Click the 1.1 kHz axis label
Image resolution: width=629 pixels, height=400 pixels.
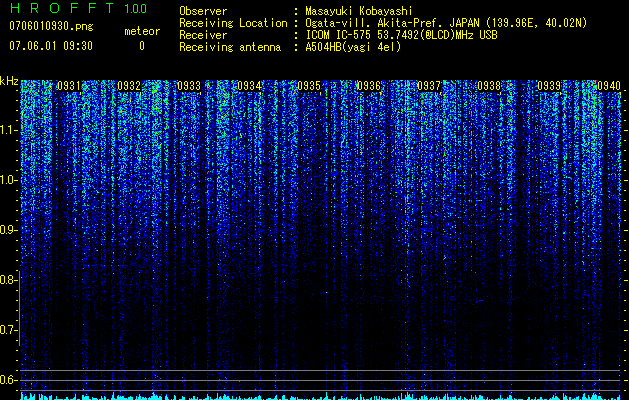pyautogui.click(x=8, y=130)
